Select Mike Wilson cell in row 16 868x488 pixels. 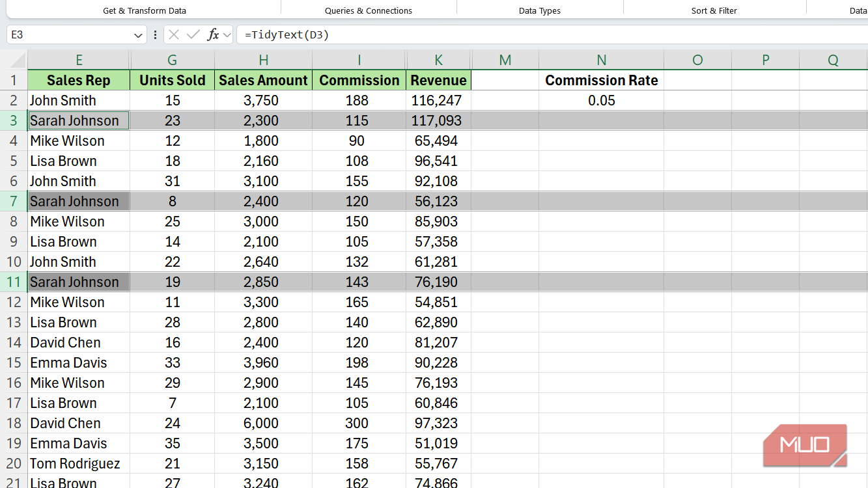tap(79, 383)
